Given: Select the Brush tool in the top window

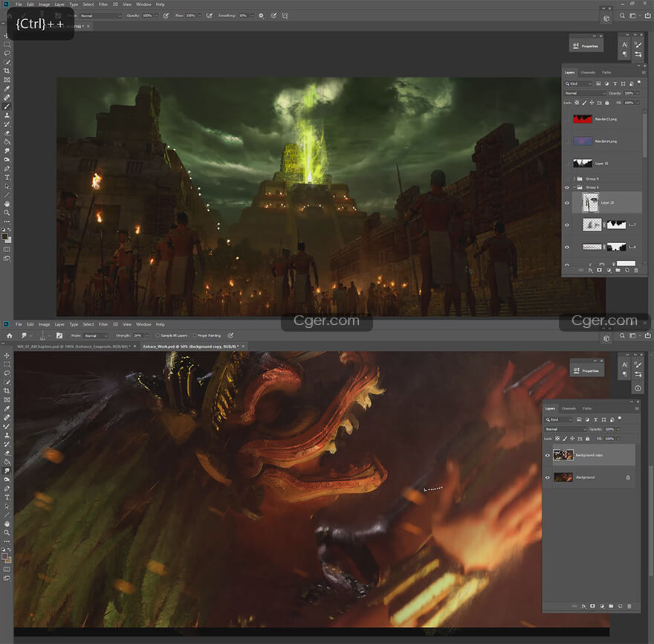Looking at the screenshot, I should click(x=7, y=106).
